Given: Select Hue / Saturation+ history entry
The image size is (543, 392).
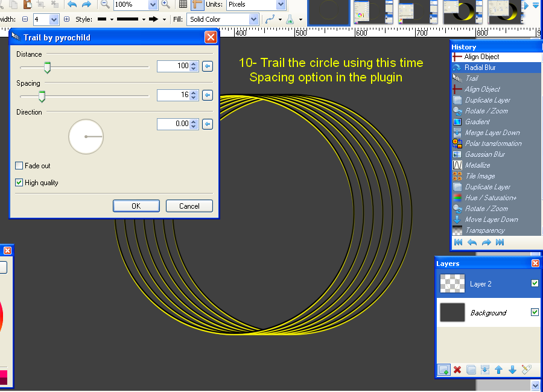Looking at the screenshot, I should [496, 198].
